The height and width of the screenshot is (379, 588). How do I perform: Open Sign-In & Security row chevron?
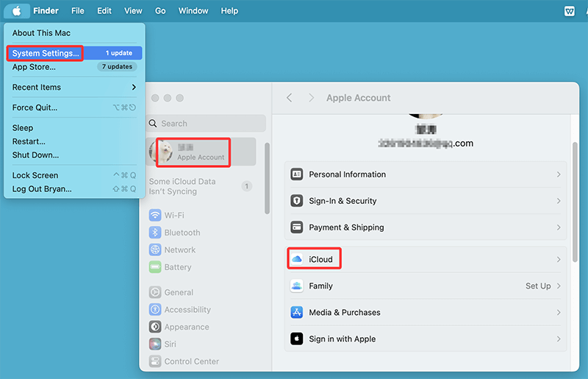559,201
